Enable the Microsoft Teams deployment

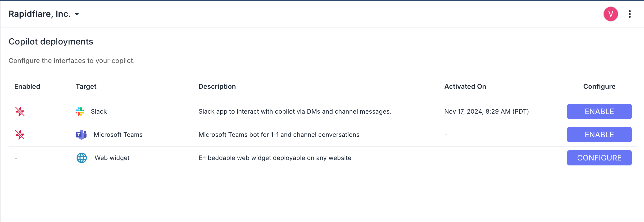599,135
